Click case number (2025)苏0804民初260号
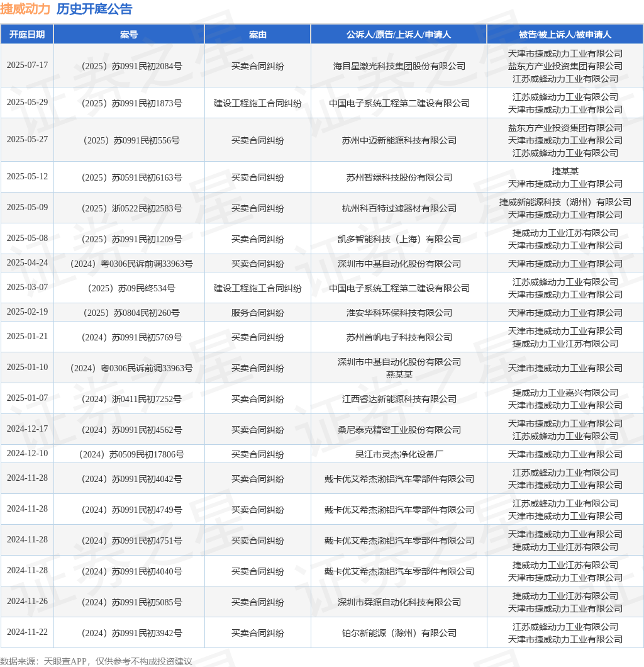 132,313
